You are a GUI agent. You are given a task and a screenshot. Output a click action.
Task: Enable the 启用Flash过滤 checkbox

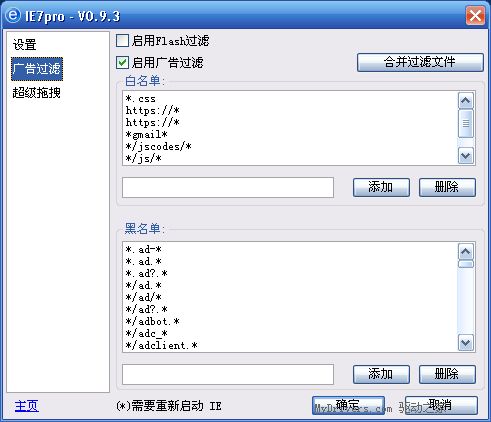point(122,41)
